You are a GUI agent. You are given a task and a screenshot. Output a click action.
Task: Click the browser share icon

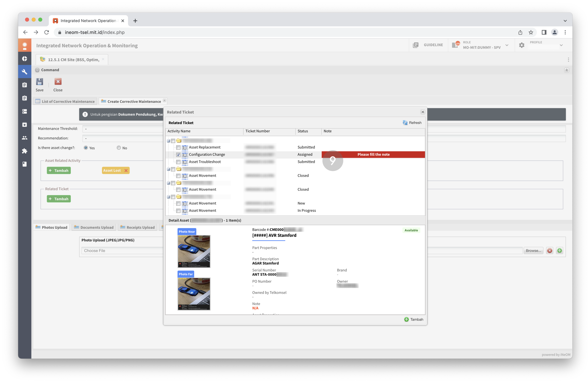click(x=520, y=32)
